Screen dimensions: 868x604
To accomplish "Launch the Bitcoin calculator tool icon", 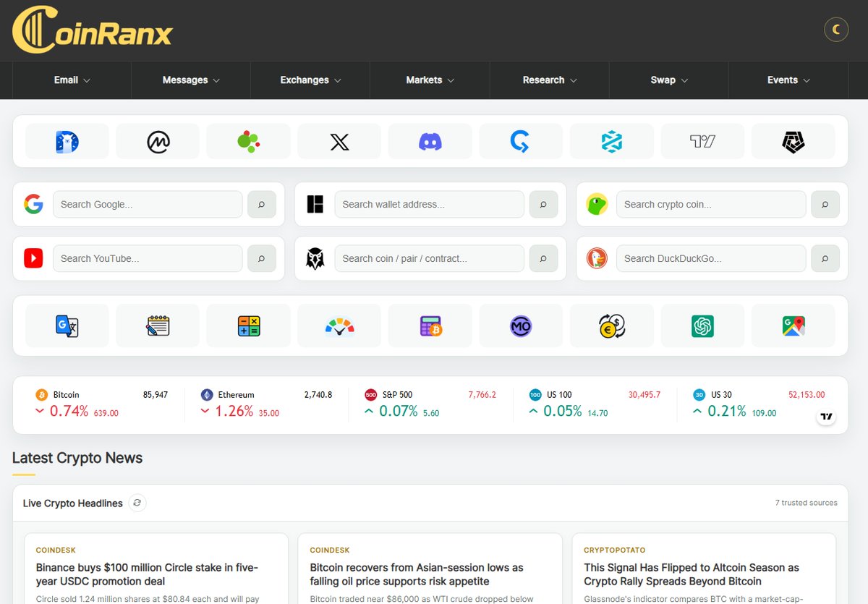I will coord(430,326).
